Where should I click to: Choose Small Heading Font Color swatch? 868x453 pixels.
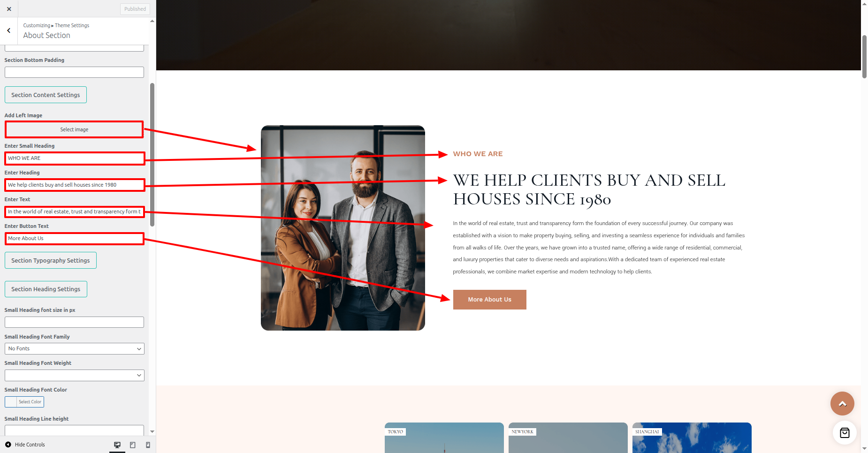pyautogui.click(x=24, y=402)
